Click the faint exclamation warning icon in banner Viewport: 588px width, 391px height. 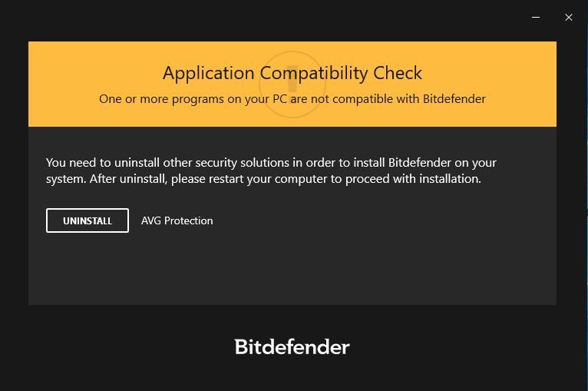292,84
